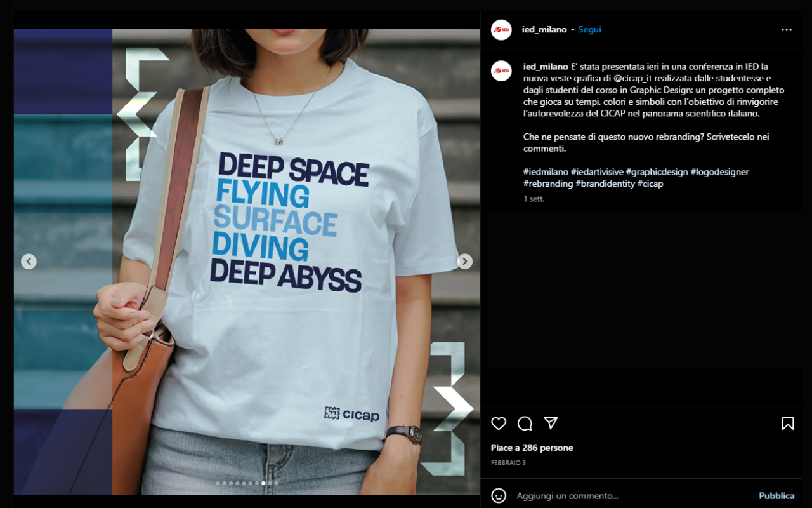Go to next carousel image arrow
812x508 pixels.
(x=465, y=262)
